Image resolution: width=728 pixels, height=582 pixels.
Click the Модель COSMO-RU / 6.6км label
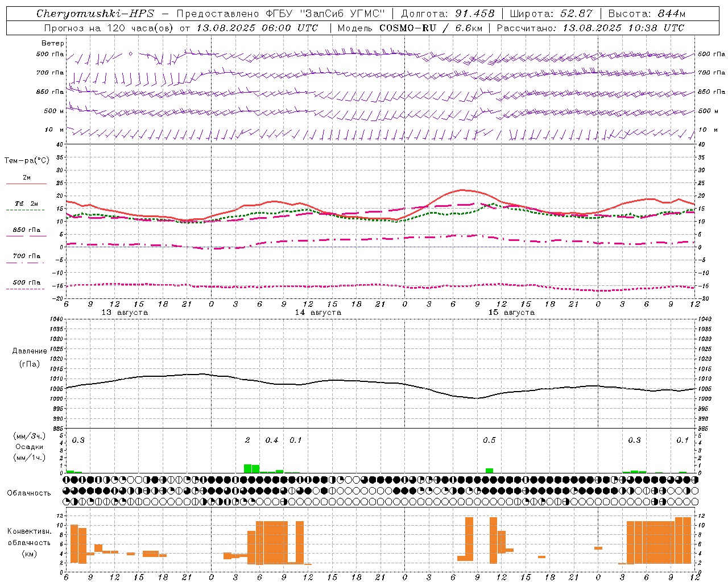pos(410,28)
